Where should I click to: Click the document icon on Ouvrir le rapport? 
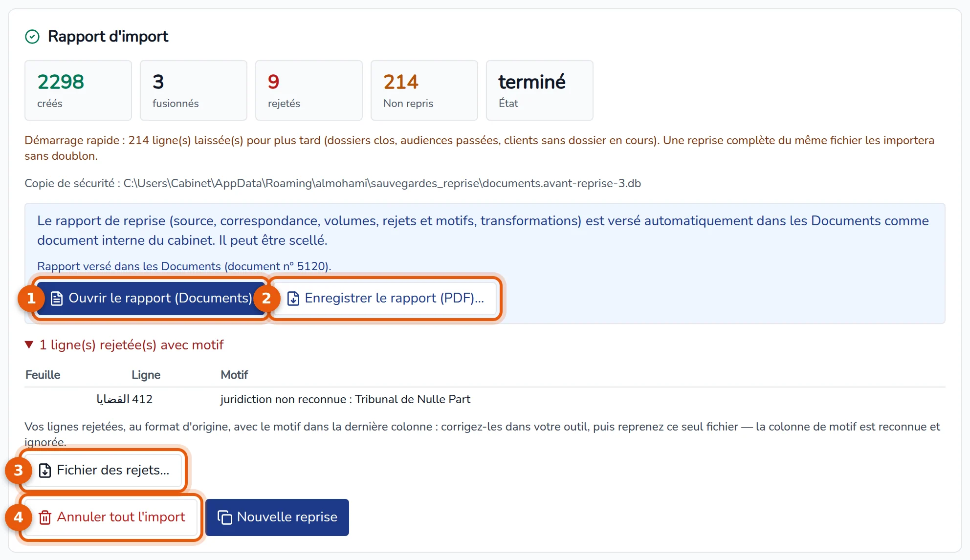(57, 298)
